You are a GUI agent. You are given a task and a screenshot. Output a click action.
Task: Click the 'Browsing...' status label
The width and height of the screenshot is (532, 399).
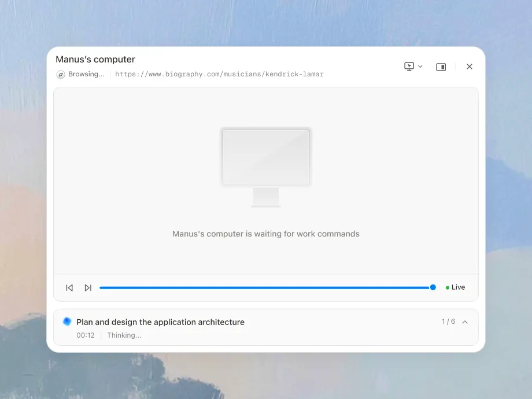coord(86,75)
